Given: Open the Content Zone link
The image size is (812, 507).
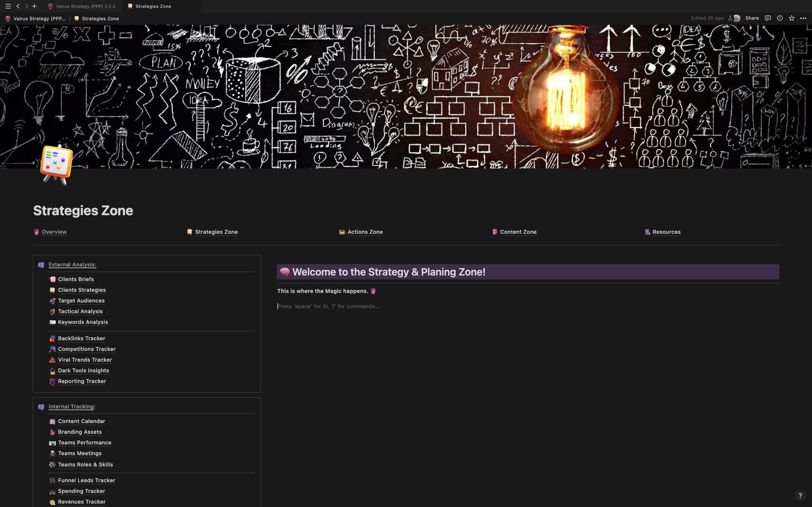Looking at the screenshot, I should tap(518, 232).
